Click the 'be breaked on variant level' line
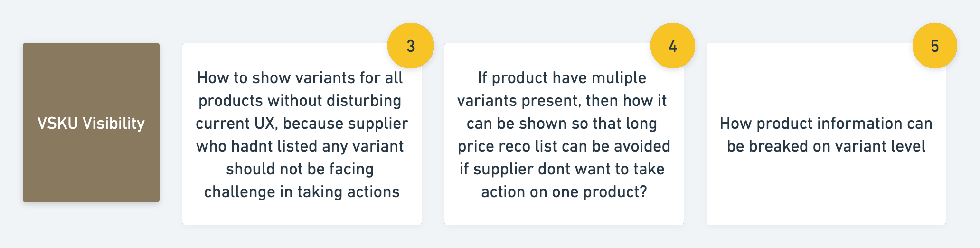This screenshot has height=248, width=980. click(826, 146)
